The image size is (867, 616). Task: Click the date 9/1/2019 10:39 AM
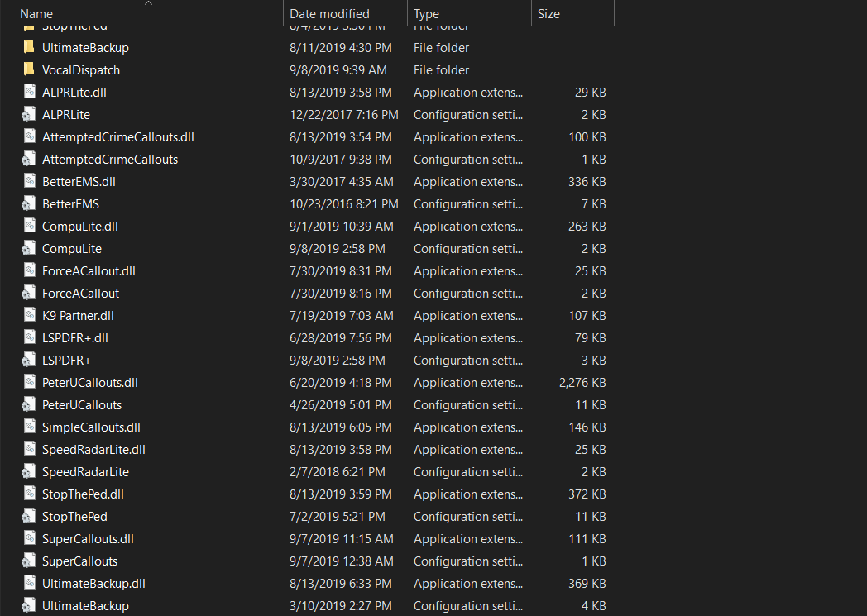point(341,227)
